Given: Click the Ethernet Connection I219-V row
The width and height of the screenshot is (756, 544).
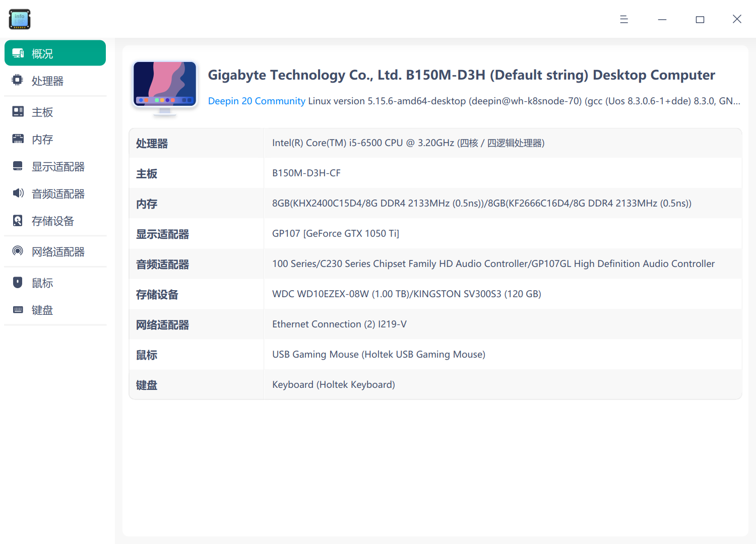Looking at the screenshot, I should (x=339, y=324).
